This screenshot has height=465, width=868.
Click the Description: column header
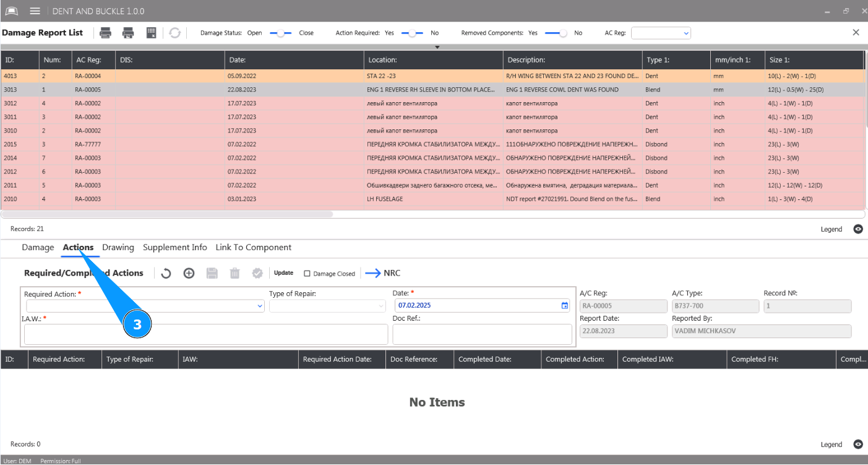[x=573, y=60]
